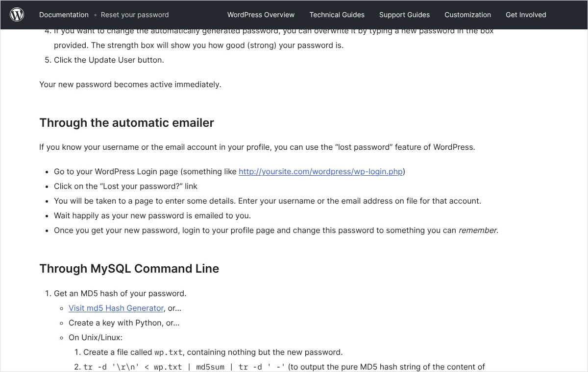The width and height of the screenshot is (588, 372).
Task: Click the Get an MD5 hash step
Action: tap(120, 293)
